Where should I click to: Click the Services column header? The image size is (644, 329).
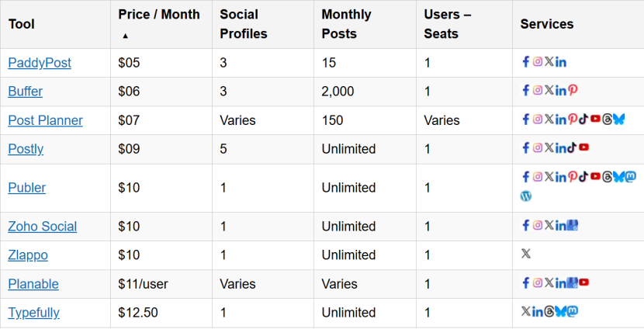coord(547,24)
